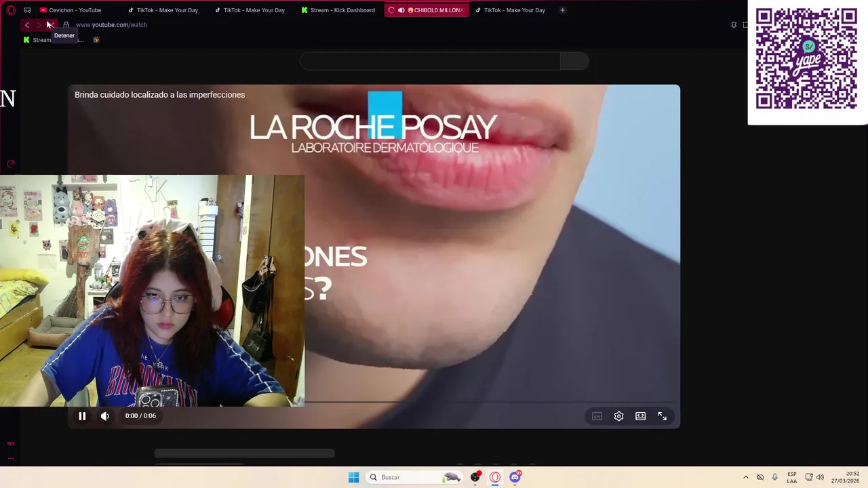Viewport: 868px width, 488px height.
Task: Click the 0:00 / 0:06 time display
Action: click(x=140, y=416)
